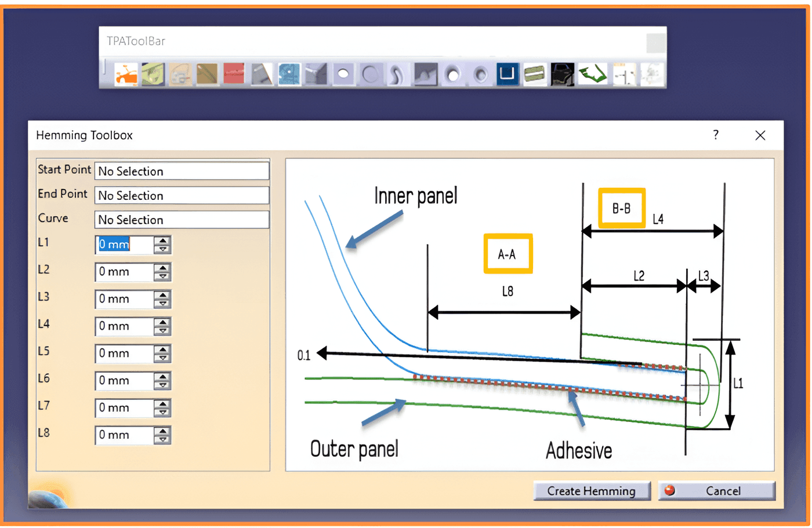
Task: Decrease L5 with the down arrow
Action: [x=163, y=358]
